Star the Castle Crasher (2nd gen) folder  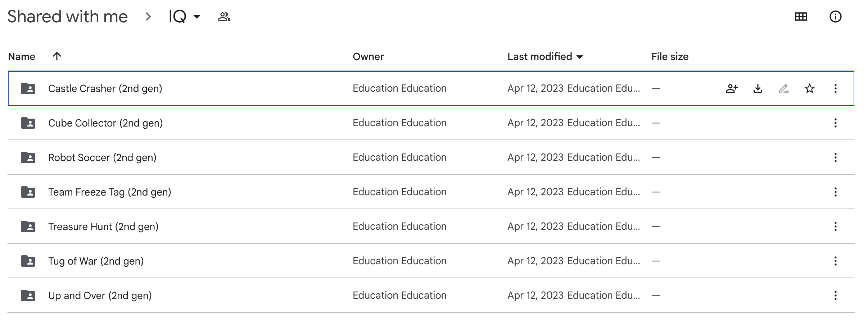[809, 88]
